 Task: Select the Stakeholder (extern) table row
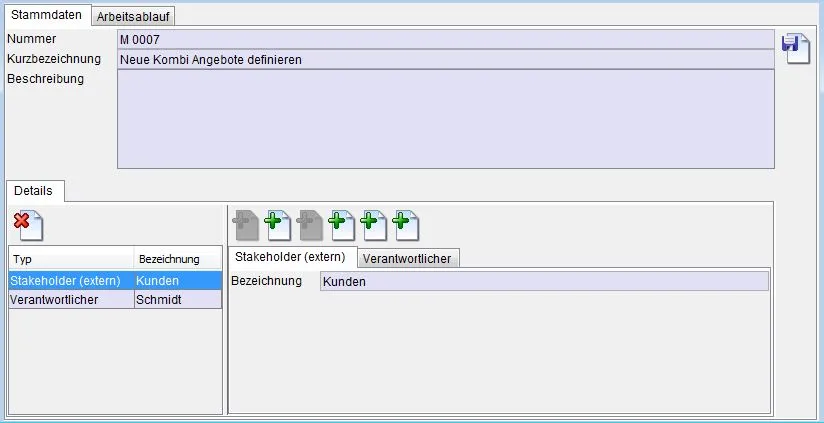click(x=115, y=281)
